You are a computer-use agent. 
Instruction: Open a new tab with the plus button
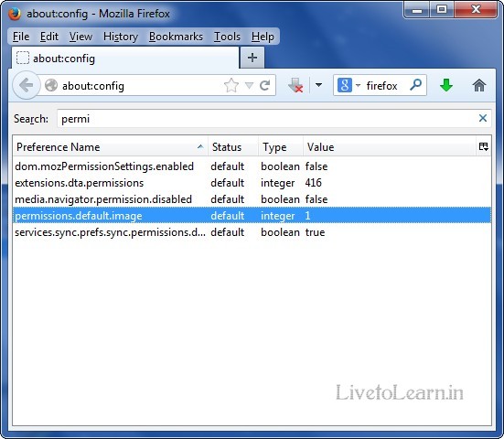tap(252, 58)
